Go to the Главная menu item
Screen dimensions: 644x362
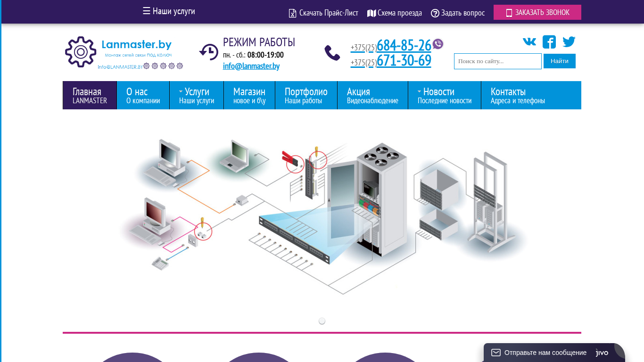[90, 95]
